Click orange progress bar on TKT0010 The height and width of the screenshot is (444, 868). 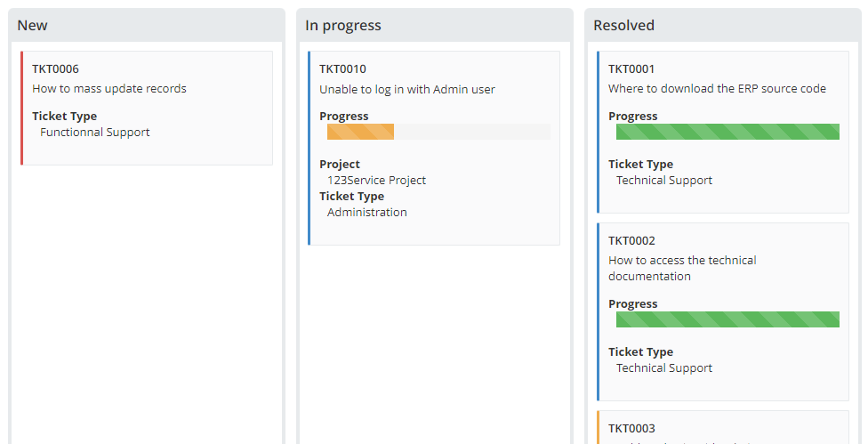[360, 132]
